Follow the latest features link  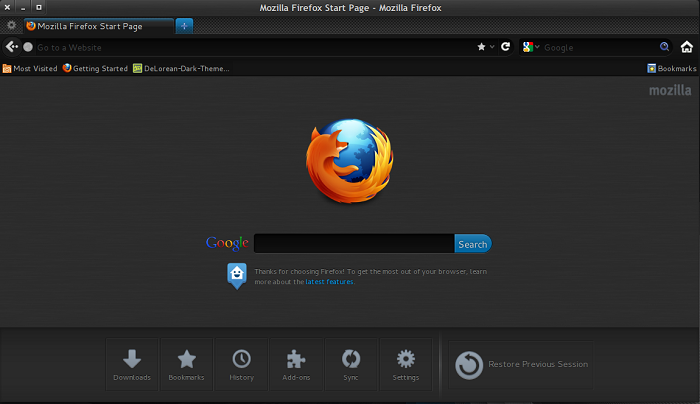tap(329, 282)
